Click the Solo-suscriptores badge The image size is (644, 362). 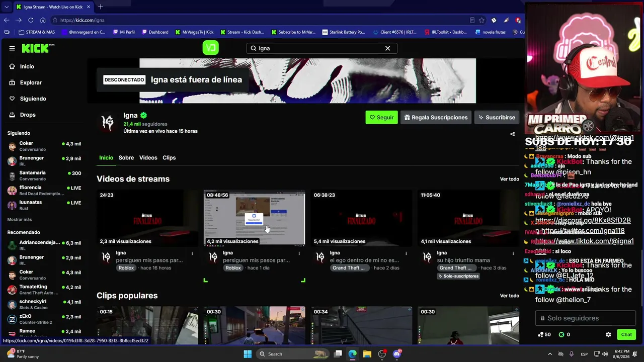click(459, 276)
